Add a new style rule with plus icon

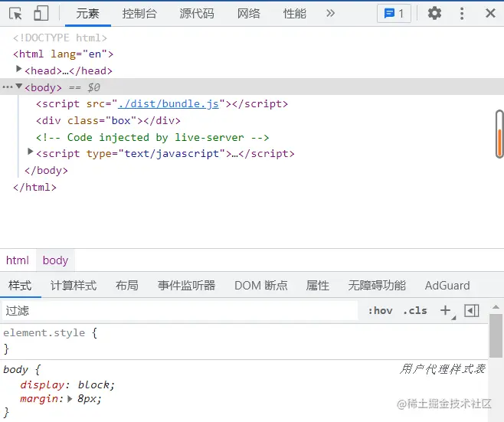pos(446,310)
